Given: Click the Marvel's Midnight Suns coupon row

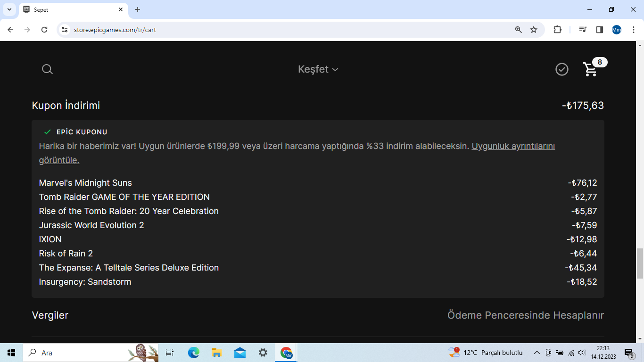Looking at the screenshot, I should [x=318, y=183].
